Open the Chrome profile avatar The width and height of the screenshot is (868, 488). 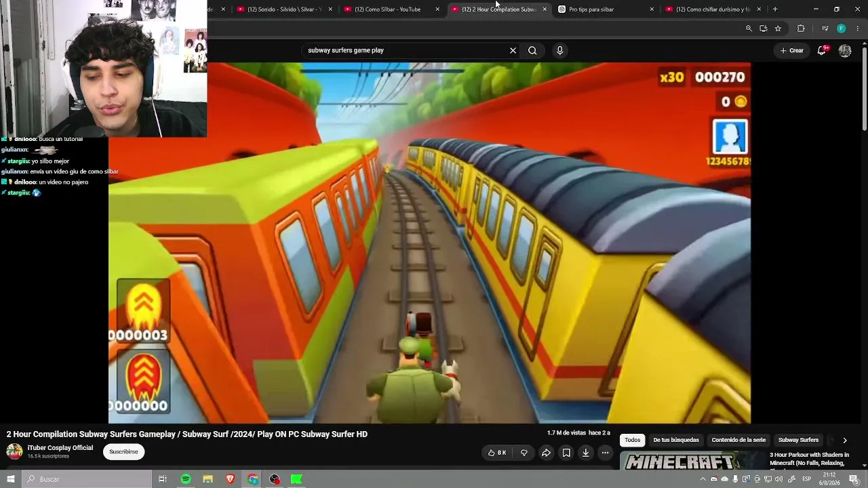pos(841,28)
